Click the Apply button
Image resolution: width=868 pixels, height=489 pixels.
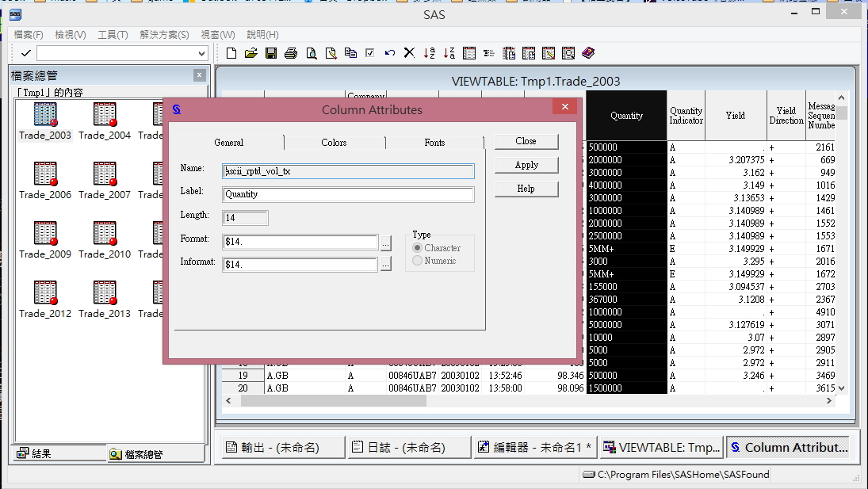pyautogui.click(x=526, y=165)
